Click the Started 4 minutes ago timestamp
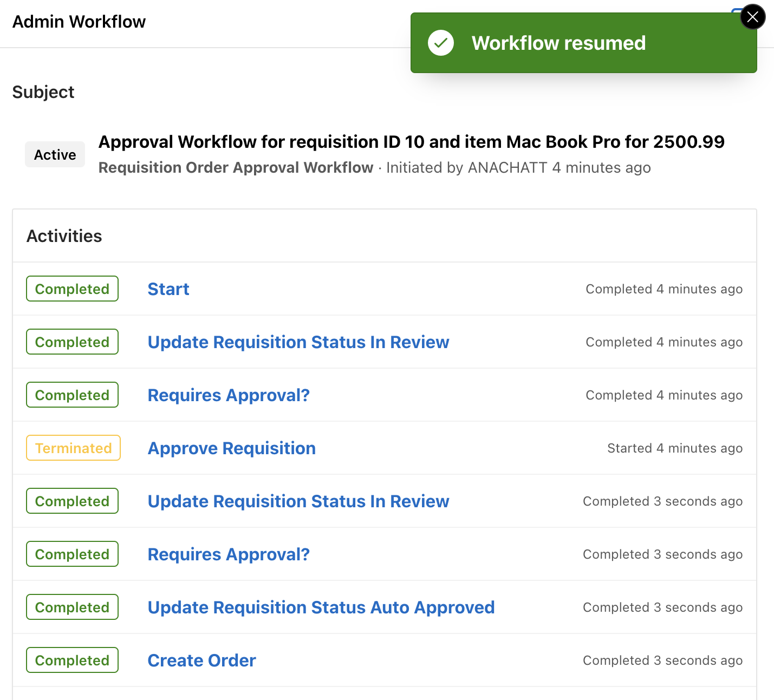This screenshot has width=774, height=700. point(674,448)
